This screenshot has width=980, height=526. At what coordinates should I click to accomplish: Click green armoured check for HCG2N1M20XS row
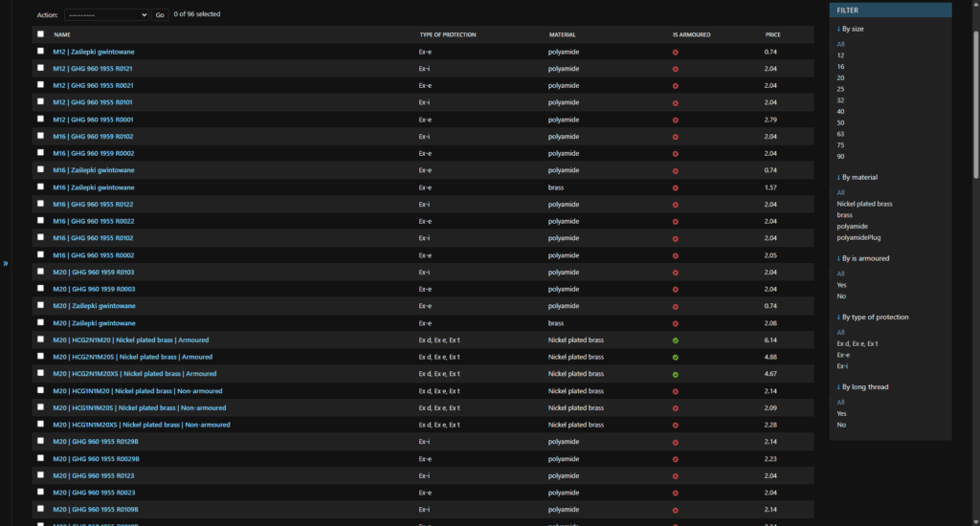(676, 374)
